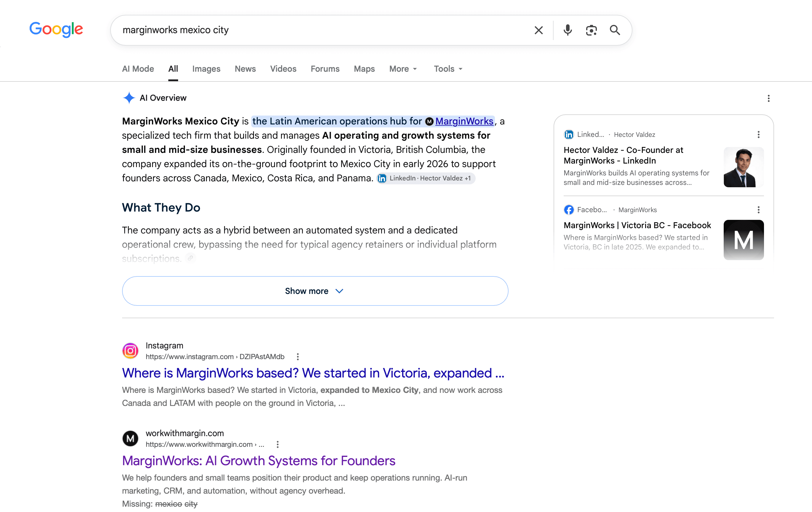
Task: Click the workwithmargin.com M favicon
Action: click(130, 439)
